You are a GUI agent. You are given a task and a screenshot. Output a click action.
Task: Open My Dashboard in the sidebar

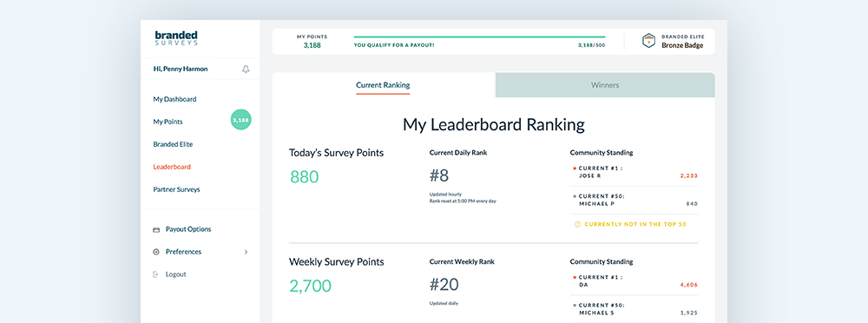[175, 99]
